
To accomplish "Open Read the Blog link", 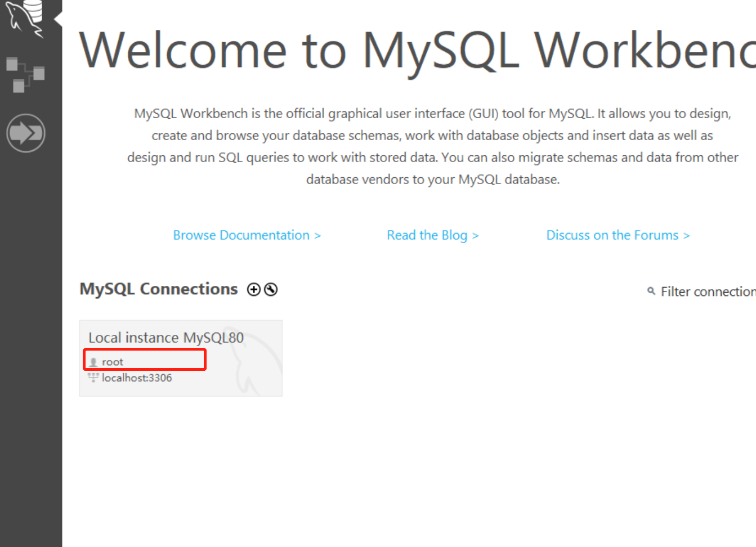I will tap(433, 235).
